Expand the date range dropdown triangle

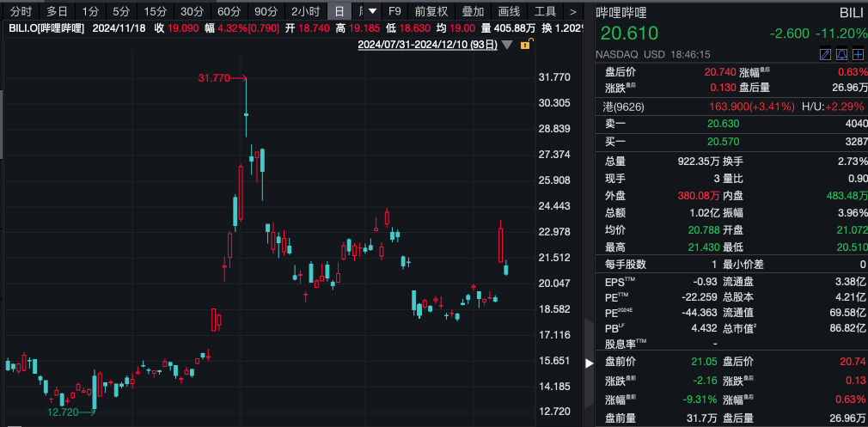tap(507, 45)
